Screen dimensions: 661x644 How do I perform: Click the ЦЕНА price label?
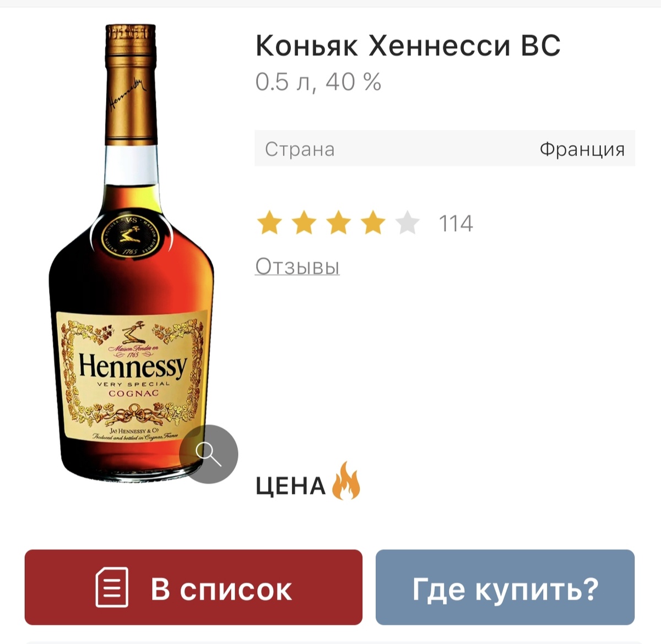coord(291,487)
